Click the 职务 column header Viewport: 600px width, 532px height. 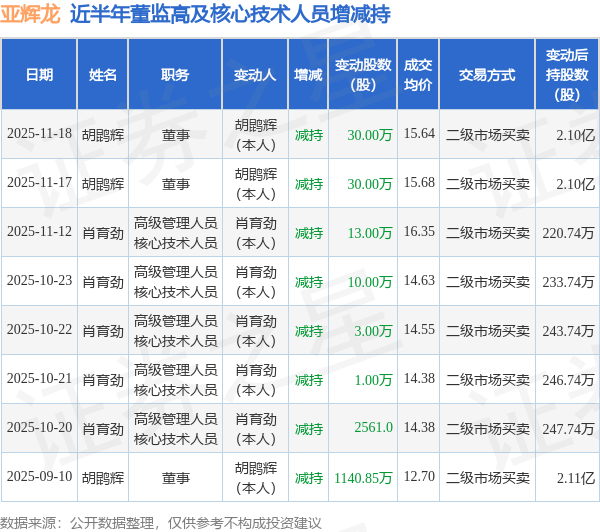pos(175,75)
